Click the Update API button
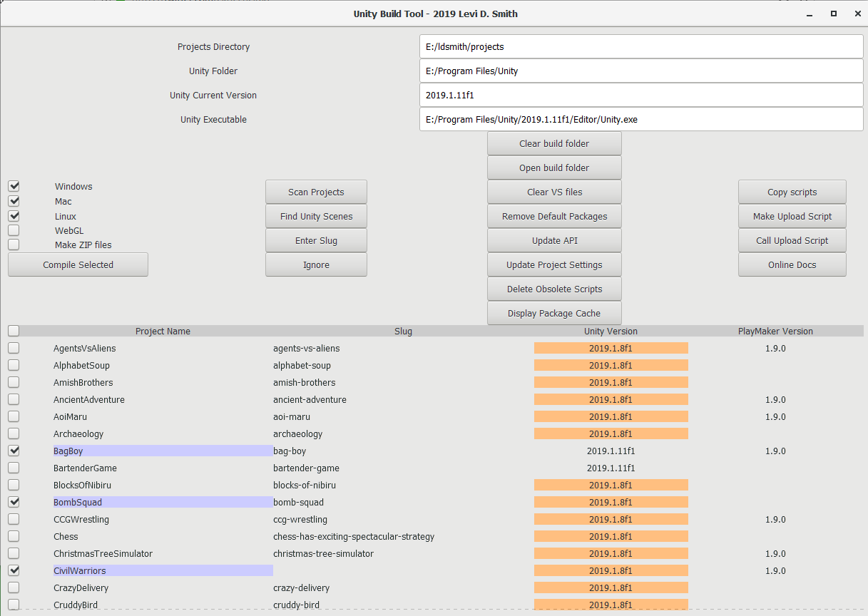 pyautogui.click(x=553, y=240)
